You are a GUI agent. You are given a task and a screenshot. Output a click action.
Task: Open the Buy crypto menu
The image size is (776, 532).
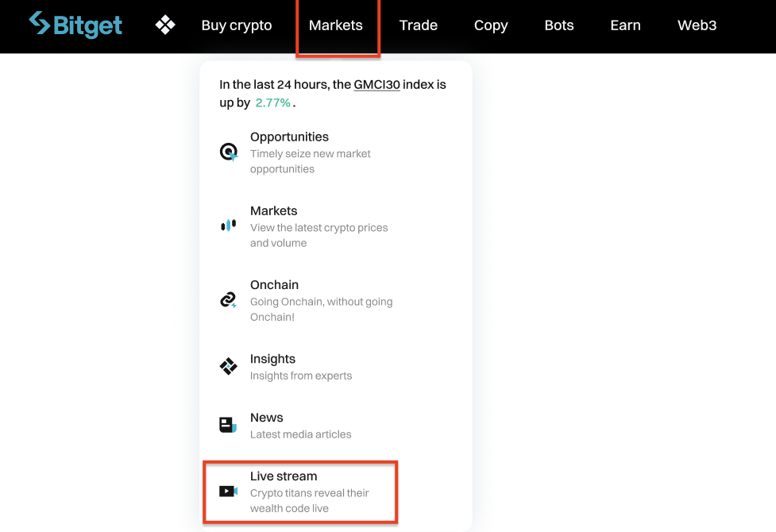click(237, 25)
